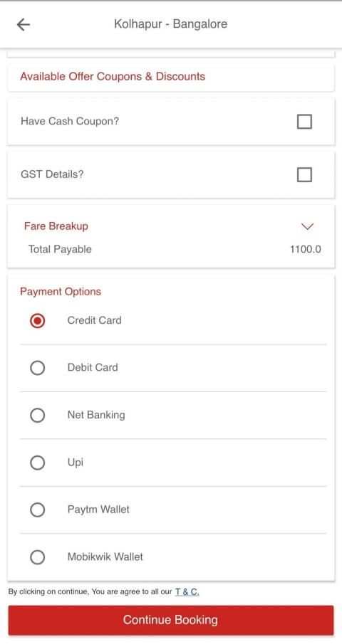The width and height of the screenshot is (342, 644).
Task: Tap the Kolhapur - Bangalore title
Action: [x=170, y=23]
